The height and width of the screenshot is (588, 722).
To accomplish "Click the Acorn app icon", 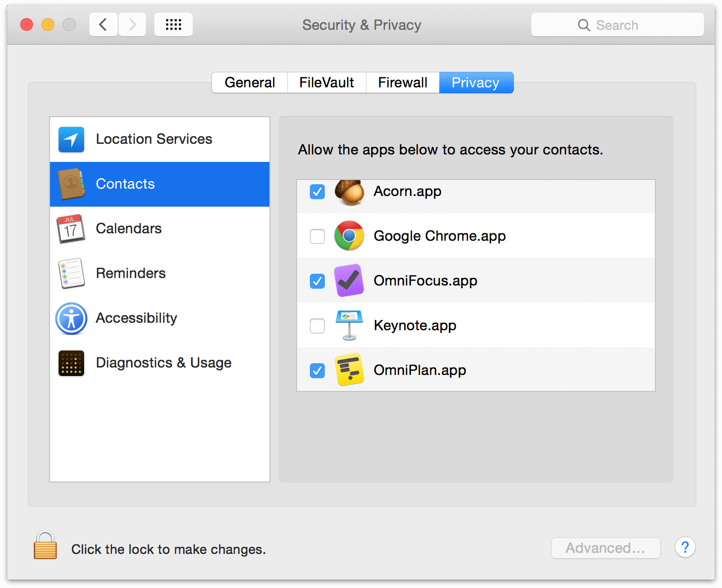I will (x=349, y=192).
